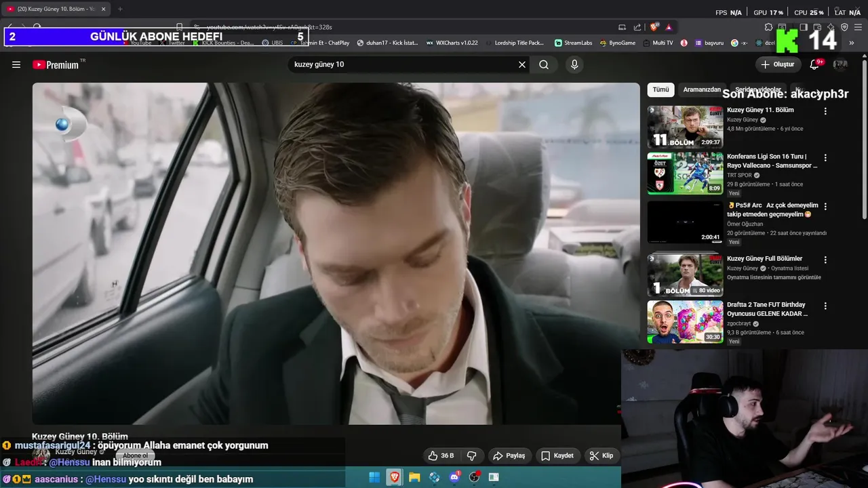
Task: Click the 80 video playlist thumbnail
Action: point(685,275)
